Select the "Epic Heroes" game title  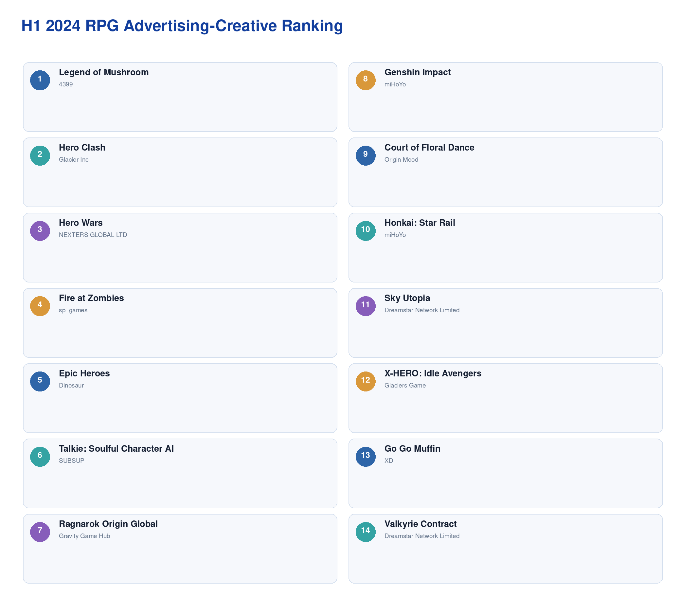84,374
